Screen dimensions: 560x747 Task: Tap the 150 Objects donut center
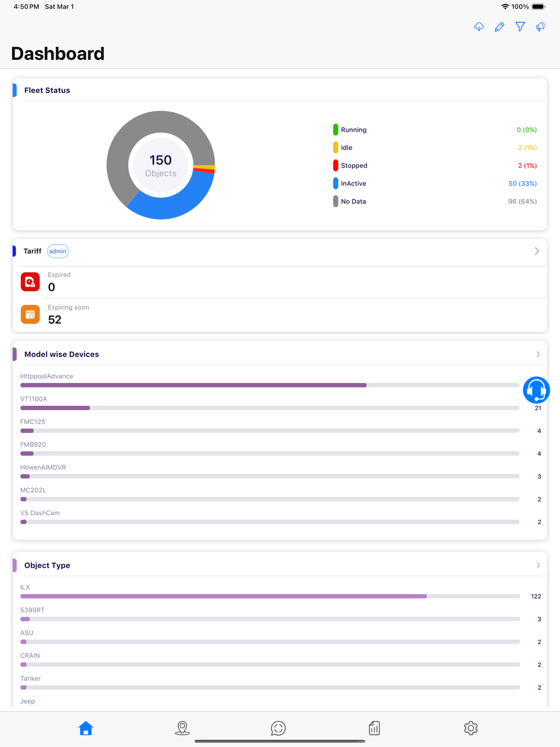(x=161, y=165)
